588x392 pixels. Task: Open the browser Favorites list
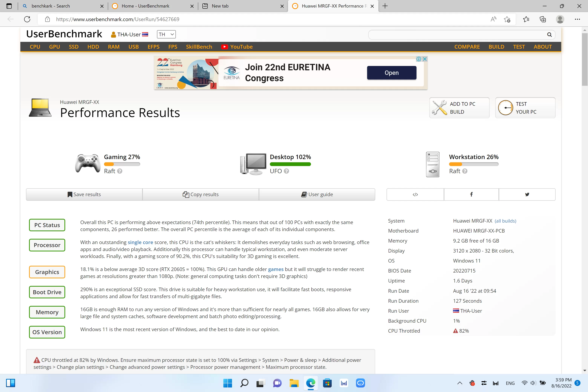click(526, 19)
